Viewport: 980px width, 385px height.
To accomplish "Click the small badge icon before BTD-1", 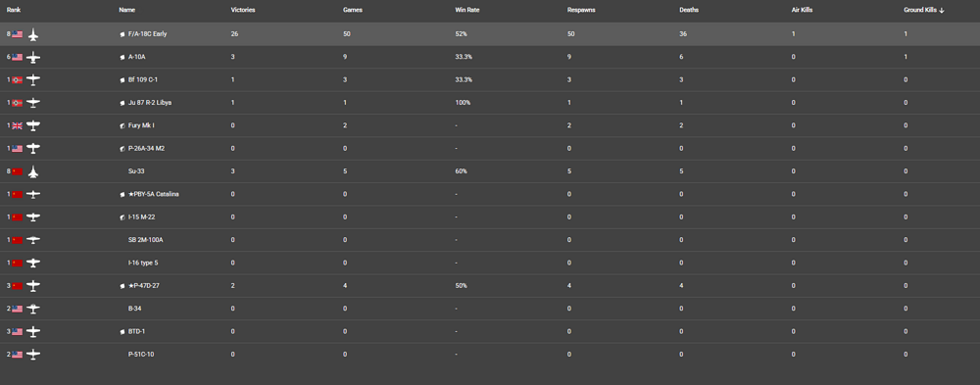I will point(122,332).
